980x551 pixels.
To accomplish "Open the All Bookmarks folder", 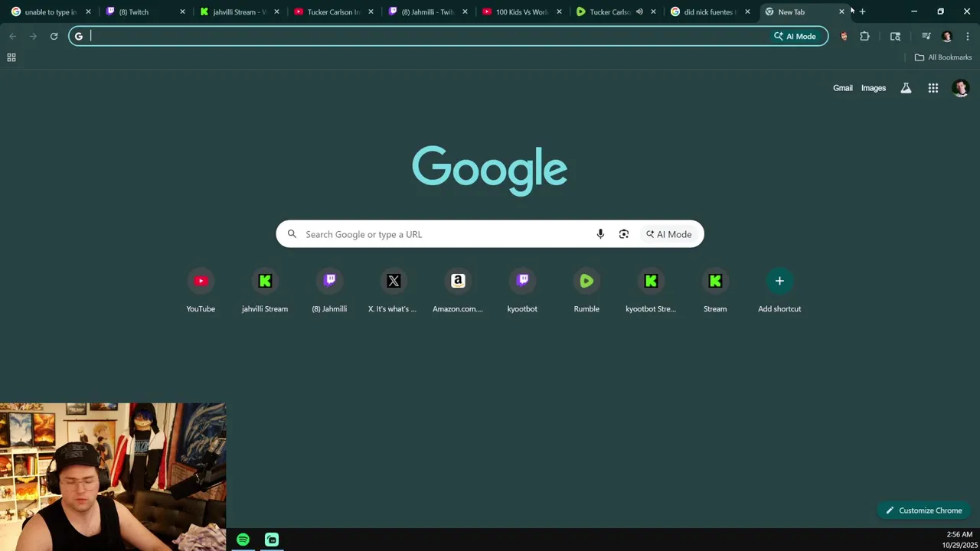I will (x=943, y=57).
